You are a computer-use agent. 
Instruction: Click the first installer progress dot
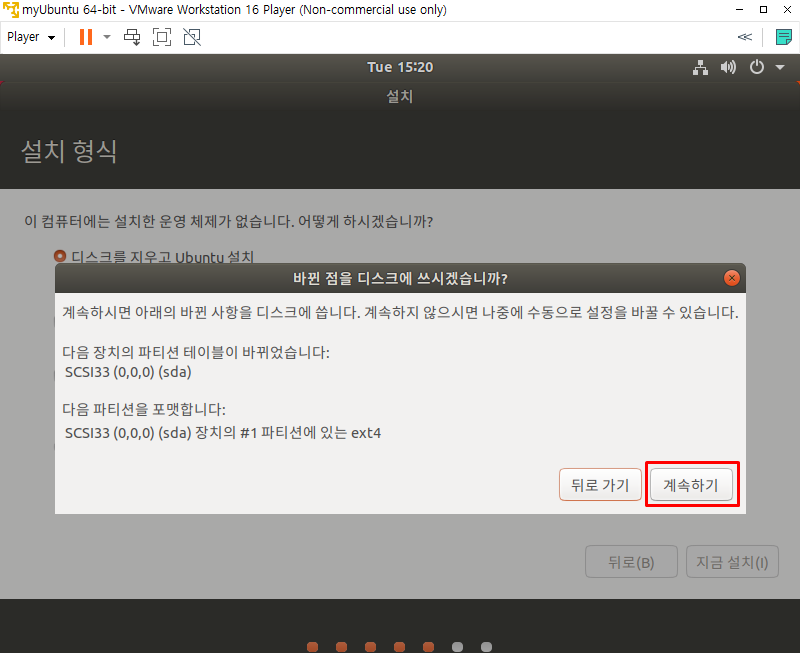tap(313, 647)
